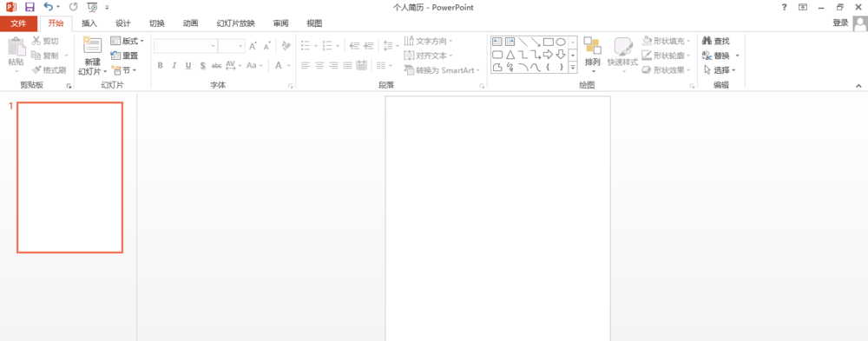Click increase list level indent icon

(x=369, y=45)
